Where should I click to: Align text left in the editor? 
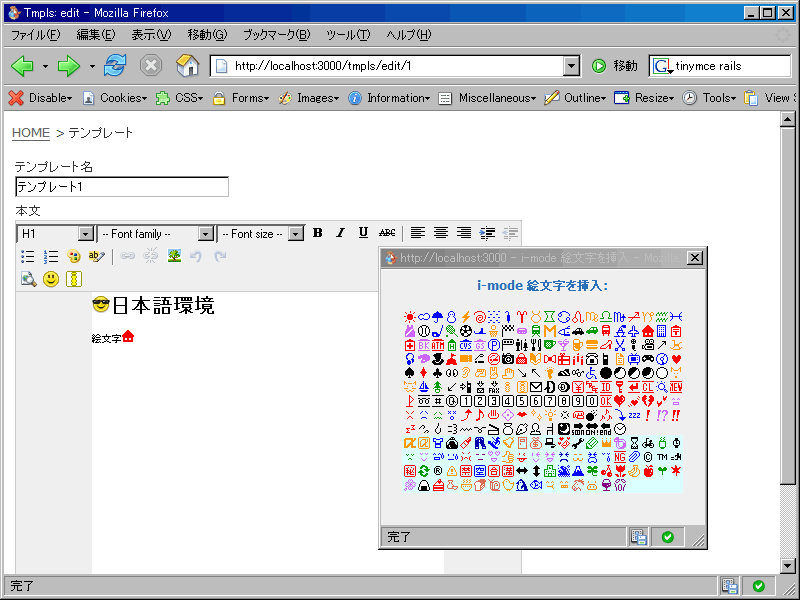point(418,233)
